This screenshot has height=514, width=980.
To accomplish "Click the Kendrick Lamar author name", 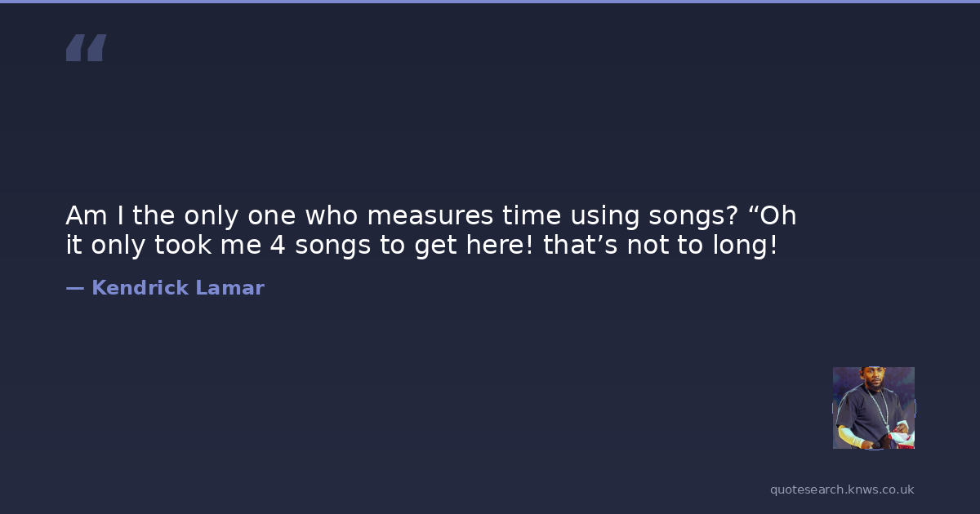I will [x=178, y=288].
